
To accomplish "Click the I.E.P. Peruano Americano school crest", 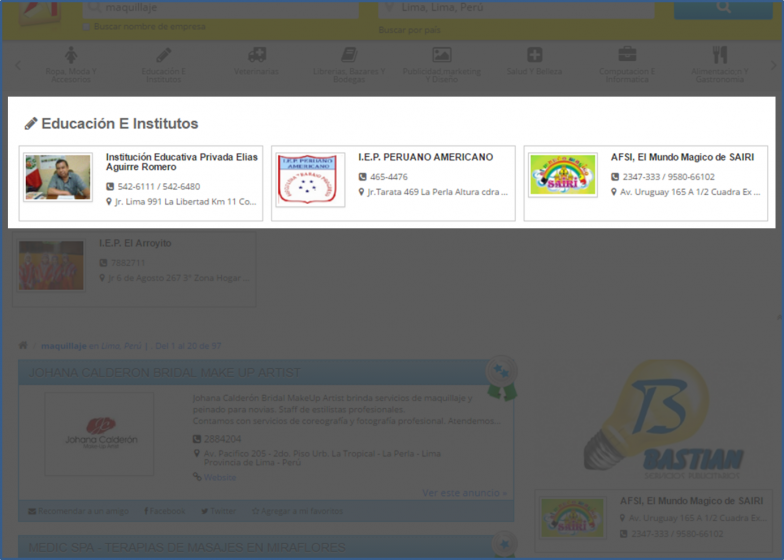I will point(310,178).
